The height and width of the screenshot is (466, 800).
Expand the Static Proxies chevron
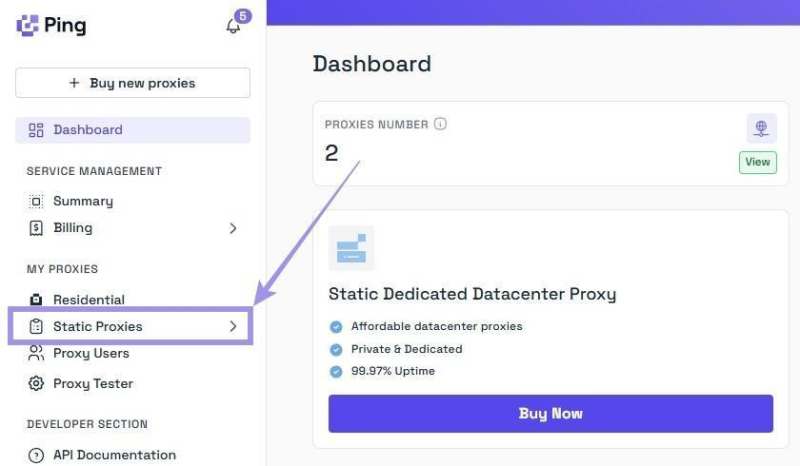[233, 326]
